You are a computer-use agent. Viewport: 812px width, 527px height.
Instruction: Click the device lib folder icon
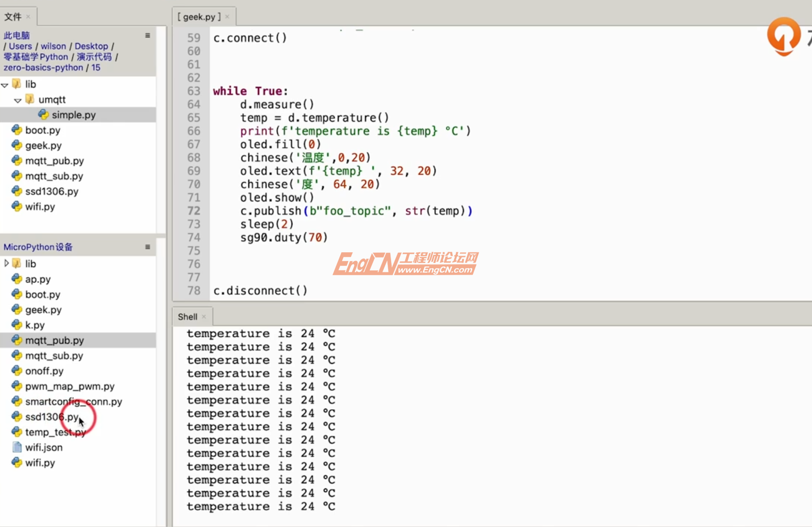[17, 264]
